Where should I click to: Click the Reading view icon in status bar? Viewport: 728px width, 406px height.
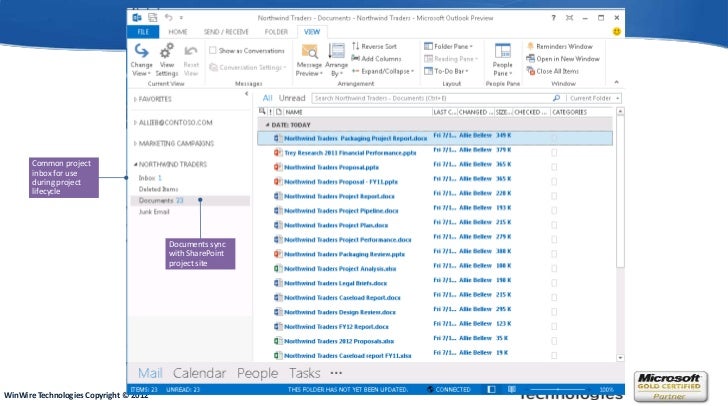point(512,389)
